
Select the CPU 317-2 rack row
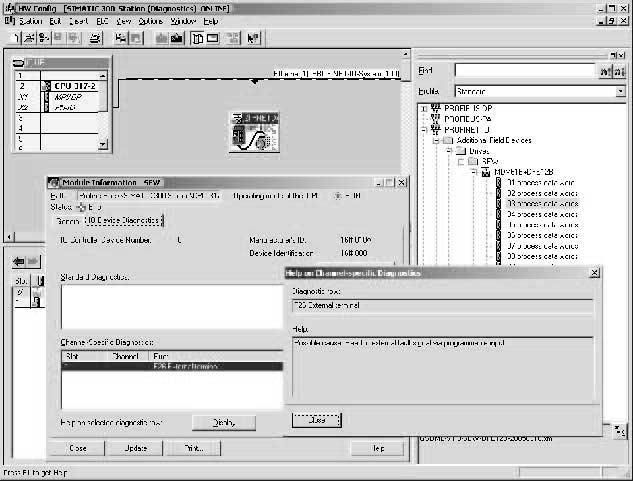[57, 86]
